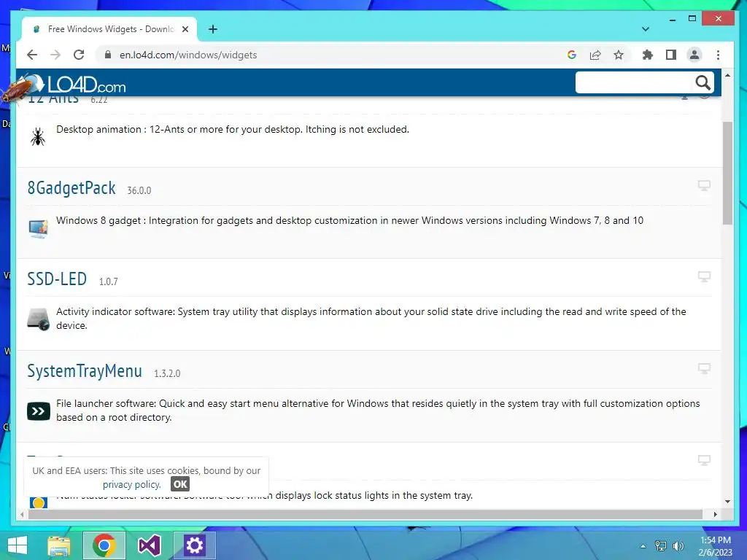Image resolution: width=747 pixels, height=560 pixels.
Task: Click the vertical scrollbar thumb
Action: click(x=727, y=173)
